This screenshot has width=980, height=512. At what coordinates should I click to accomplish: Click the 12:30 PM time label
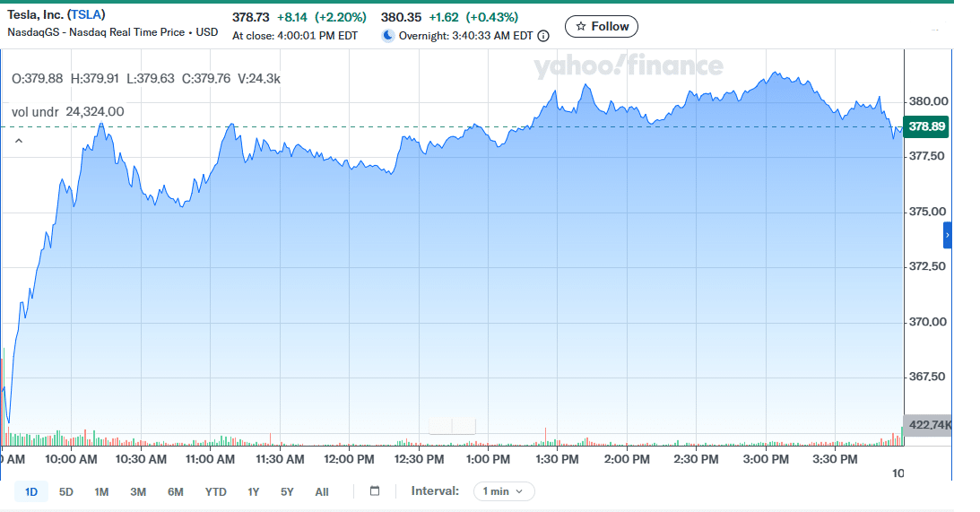[419, 459]
